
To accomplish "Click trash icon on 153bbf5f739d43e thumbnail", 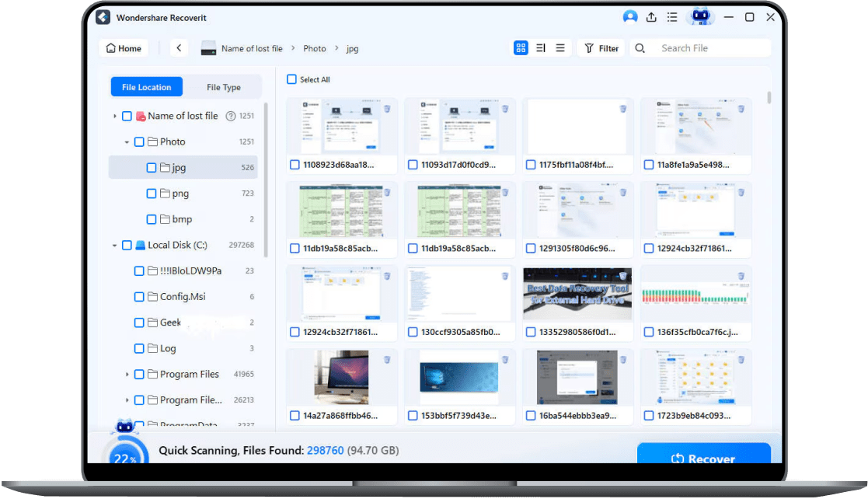I will tap(505, 359).
